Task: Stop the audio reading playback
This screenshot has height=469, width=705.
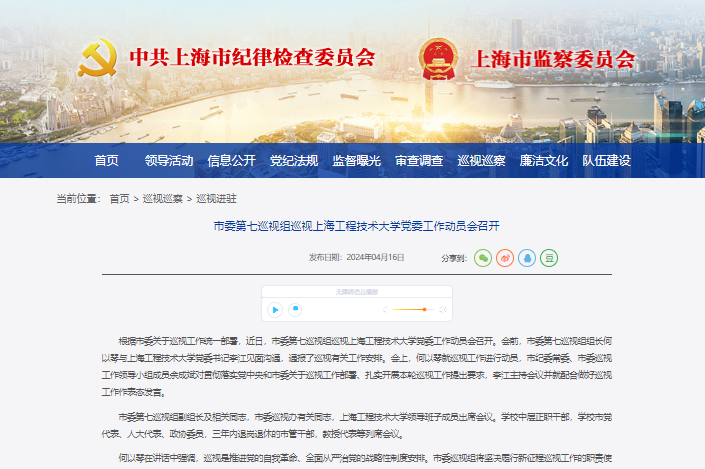Action: 296,310
